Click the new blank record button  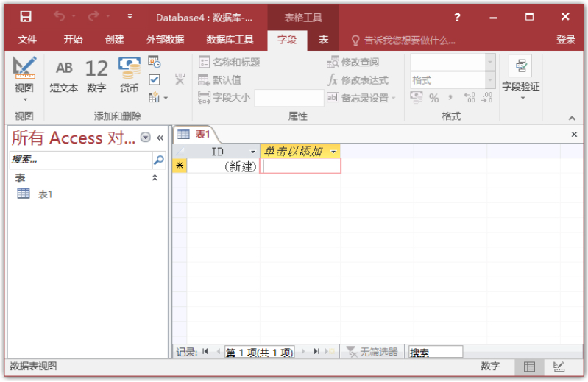coord(330,352)
